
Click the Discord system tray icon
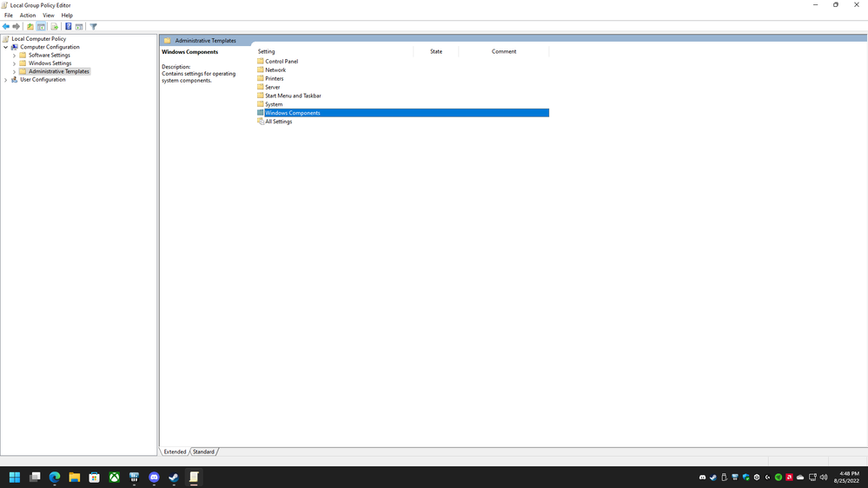pyautogui.click(x=703, y=478)
